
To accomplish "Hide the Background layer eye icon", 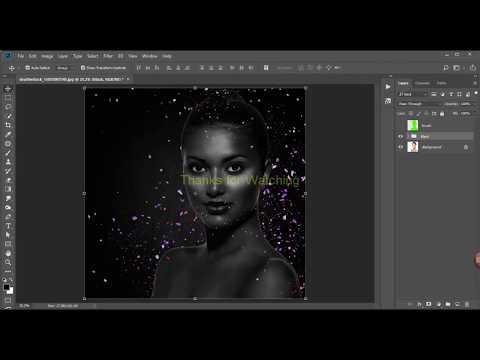I will (x=401, y=147).
